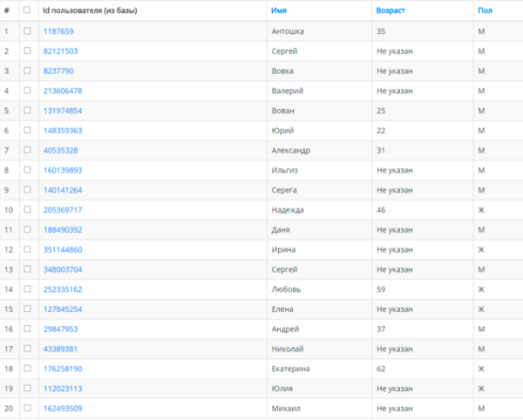This screenshot has height=420, width=523.
Task: Open user 213606478 link
Action: point(63,91)
